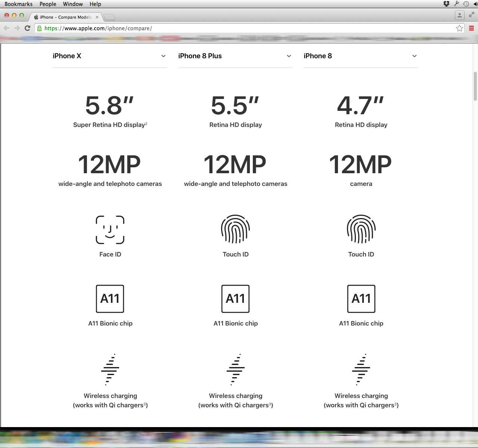Image resolution: width=478 pixels, height=448 pixels.
Task: Open the Dropbox menu bar icon
Action: pyautogui.click(x=446, y=4)
